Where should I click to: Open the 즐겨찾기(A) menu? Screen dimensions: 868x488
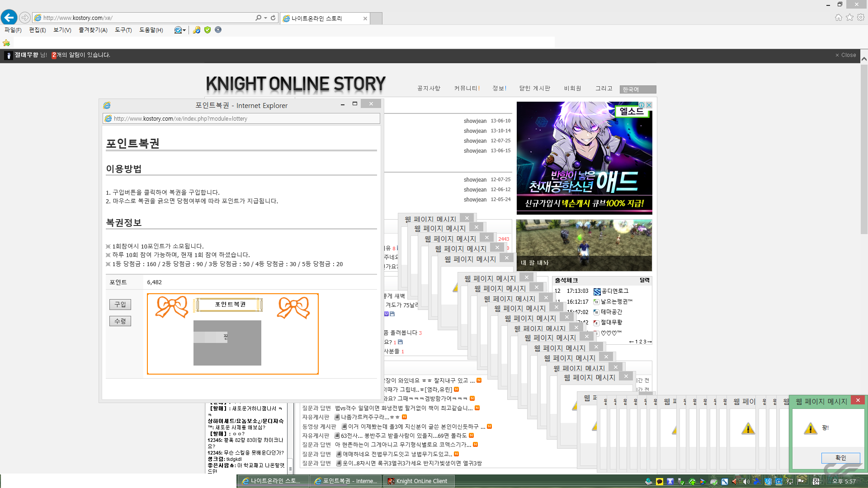tap(93, 30)
